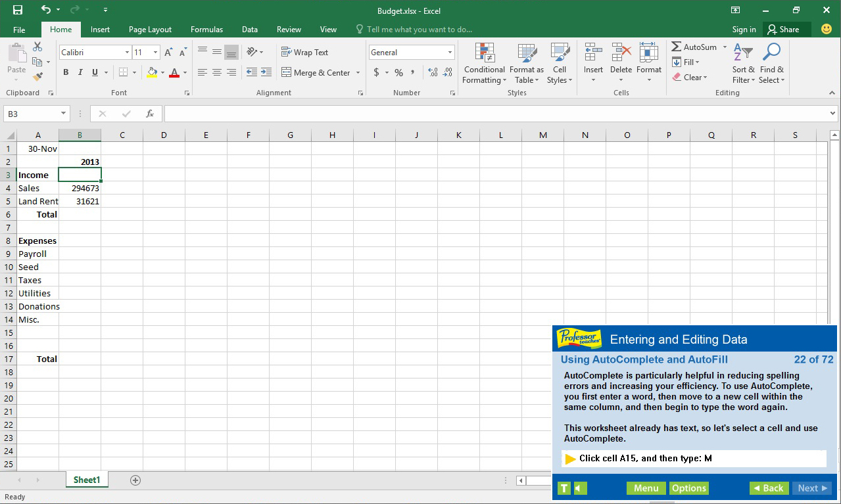Select the Italic formatting icon
Image resolution: width=841 pixels, height=504 pixels.
click(79, 72)
